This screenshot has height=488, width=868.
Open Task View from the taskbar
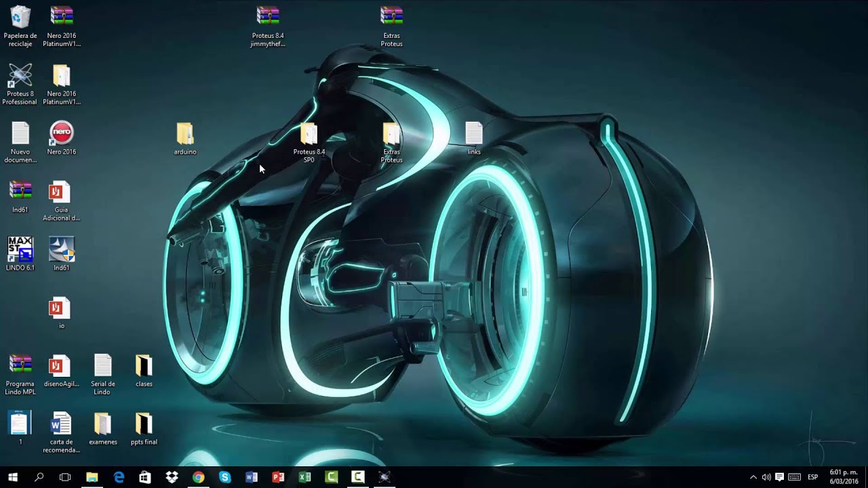pyautogui.click(x=65, y=477)
